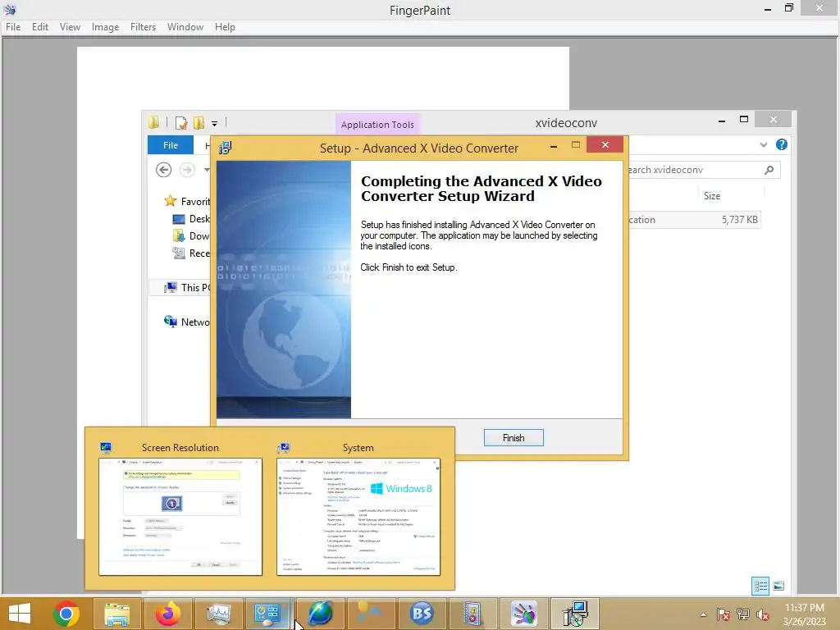
Task: Select Network in navigation pane
Action: point(187,322)
